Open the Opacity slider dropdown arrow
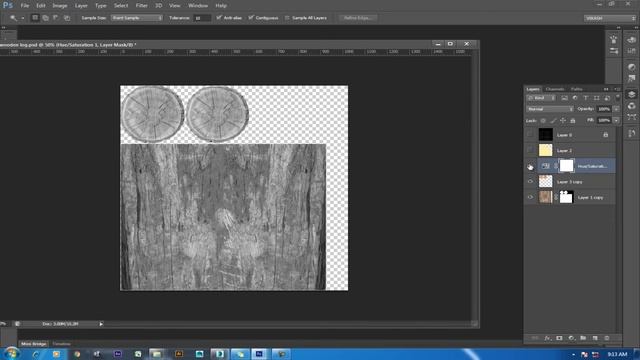 (616, 109)
